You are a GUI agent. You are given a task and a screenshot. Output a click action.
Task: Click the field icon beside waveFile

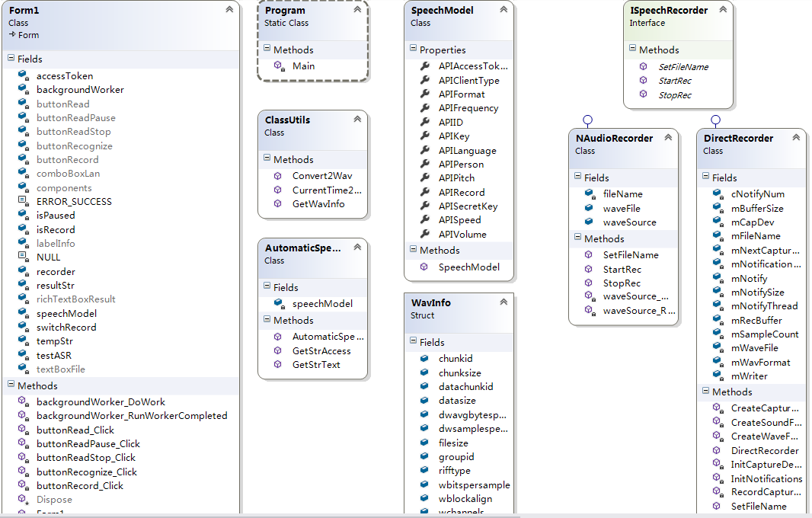click(589, 208)
